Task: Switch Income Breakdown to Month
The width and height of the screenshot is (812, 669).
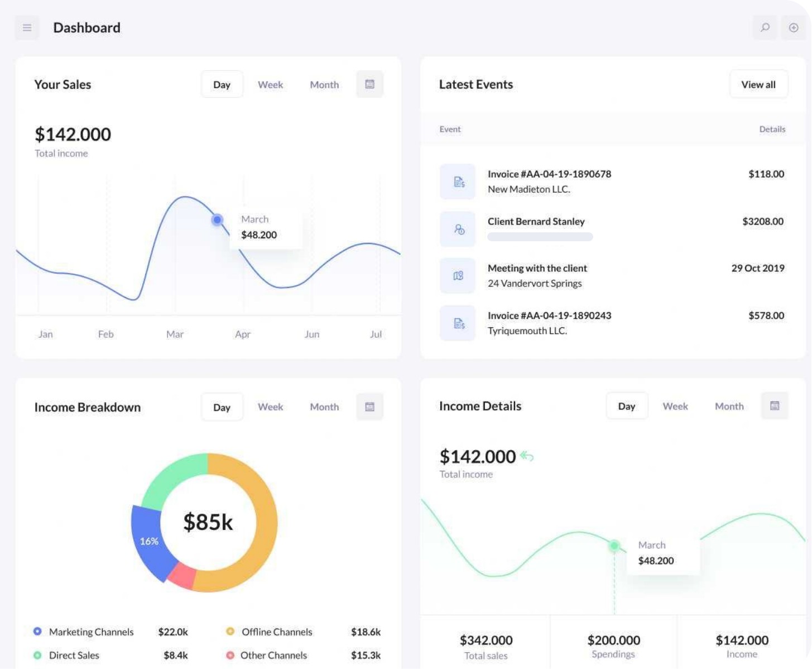Action: [x=324, y=407]
